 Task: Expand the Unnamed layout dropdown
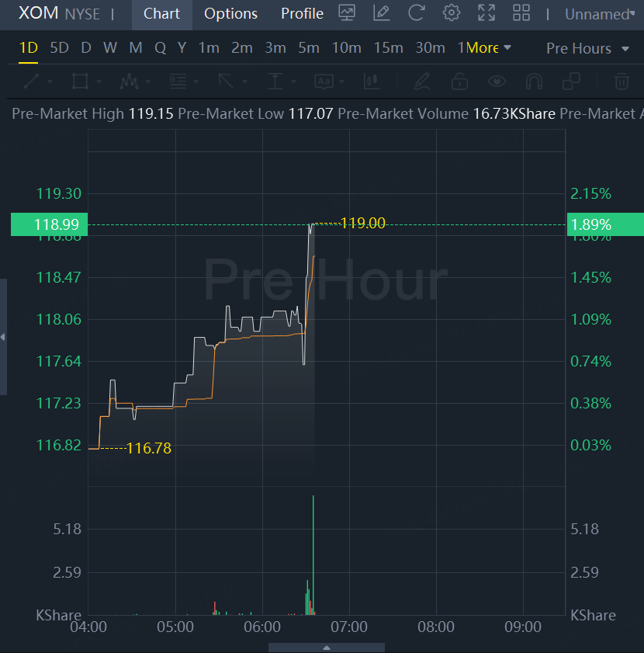click(599, 14)
